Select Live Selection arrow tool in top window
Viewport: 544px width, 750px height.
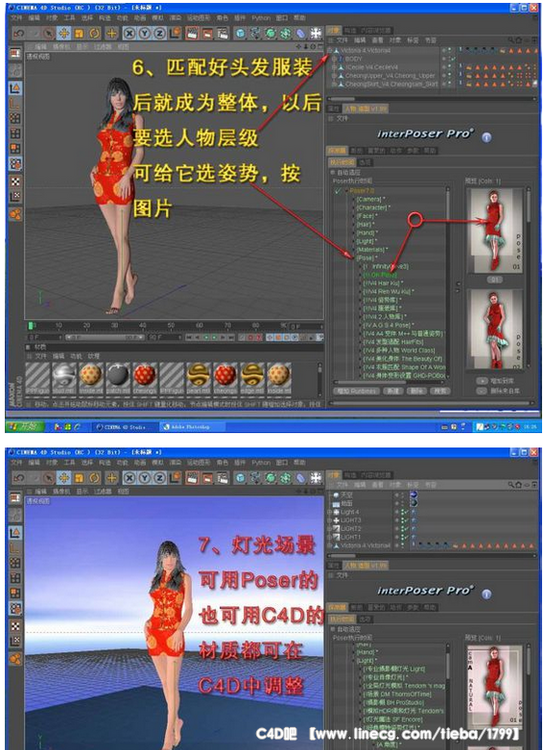coord(48,33)
